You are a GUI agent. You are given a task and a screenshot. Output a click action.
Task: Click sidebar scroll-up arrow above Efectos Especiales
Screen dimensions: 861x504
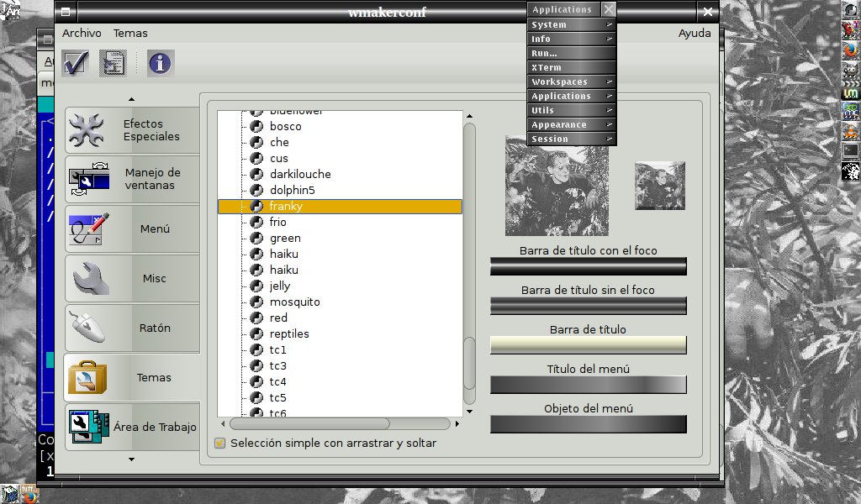pos(131,99)
